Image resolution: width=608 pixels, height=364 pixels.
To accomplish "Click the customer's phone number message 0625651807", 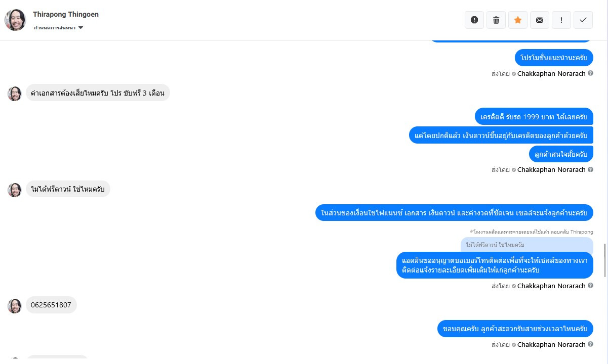I will click(x=51, y=305).
